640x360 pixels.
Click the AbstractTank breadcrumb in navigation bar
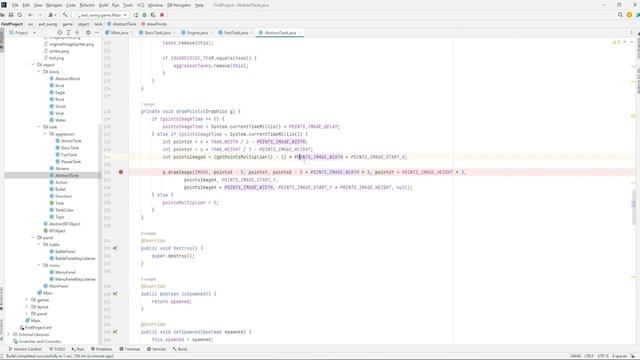point(122,24)
